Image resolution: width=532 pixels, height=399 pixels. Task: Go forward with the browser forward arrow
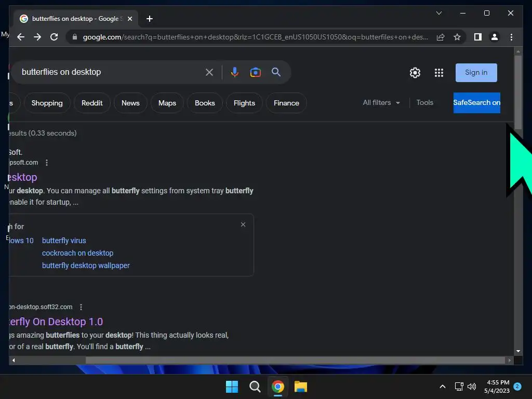[37, 37]
